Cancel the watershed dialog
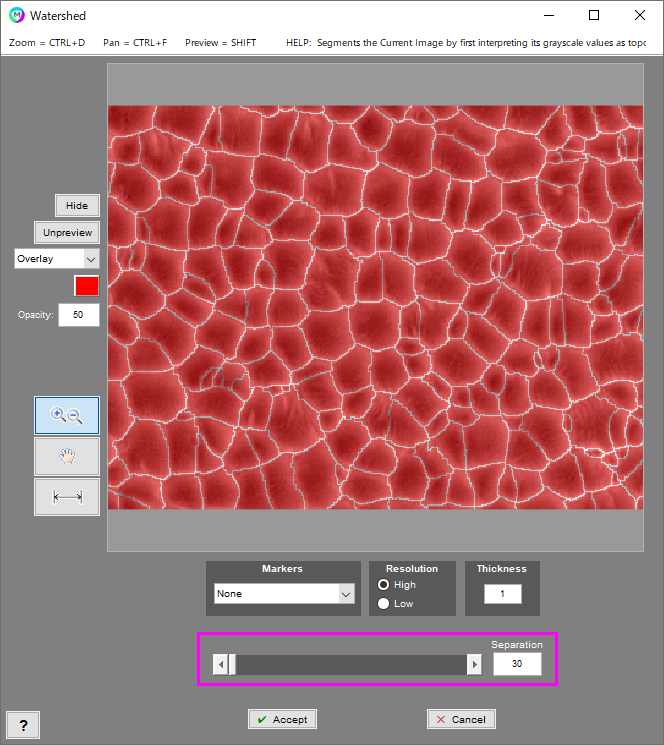 tap(461, 719)
